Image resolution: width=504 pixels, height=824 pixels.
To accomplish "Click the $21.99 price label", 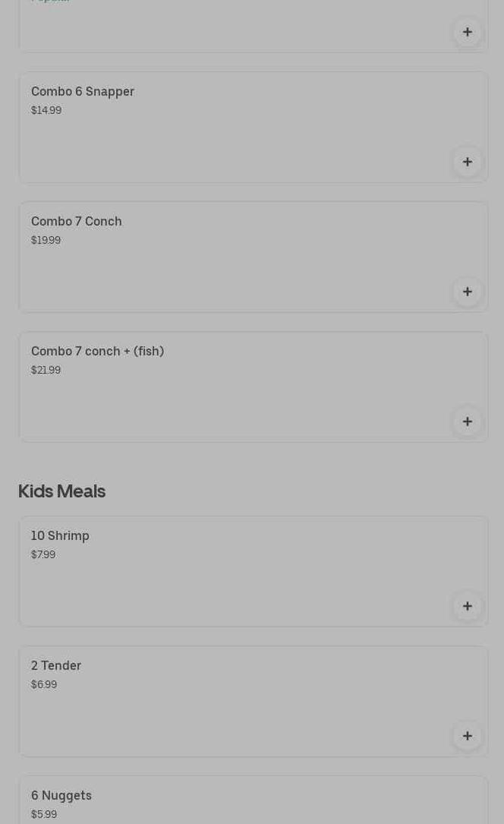I will 46,370.
